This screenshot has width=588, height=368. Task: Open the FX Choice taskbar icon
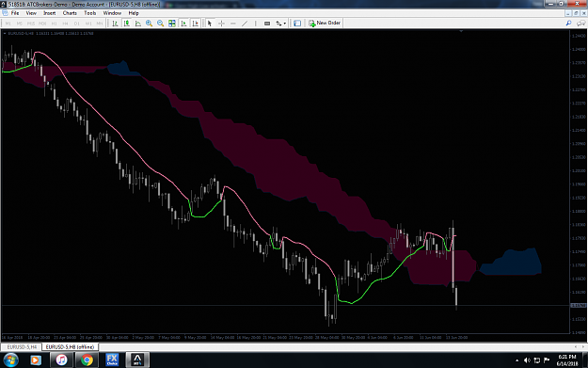[x=112, y=360]
